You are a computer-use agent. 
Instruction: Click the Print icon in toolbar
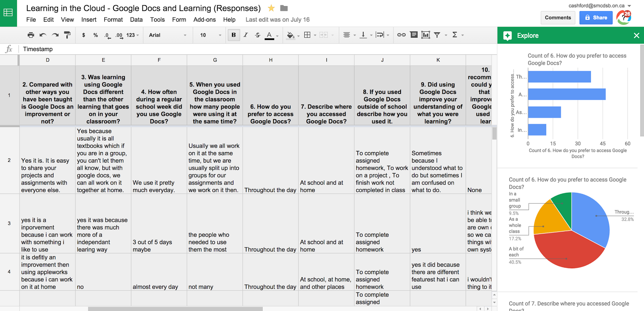[31, 35]
